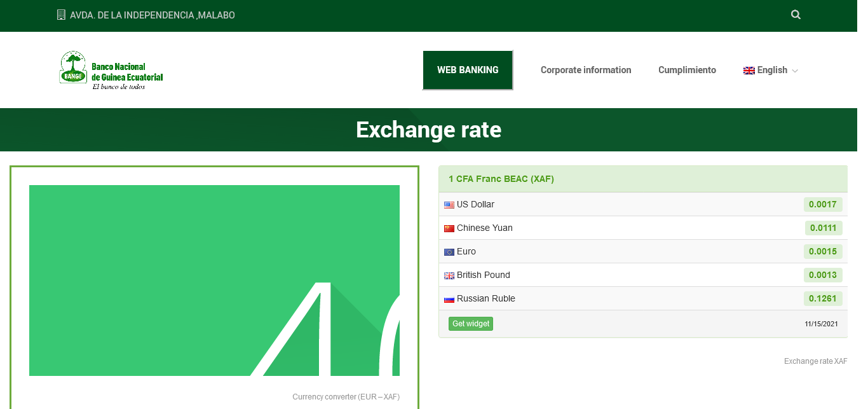Viewport: 868px width, 409px height.
Task: Click the US Dollar rate value 0.0017
Action: coord(823,204)
